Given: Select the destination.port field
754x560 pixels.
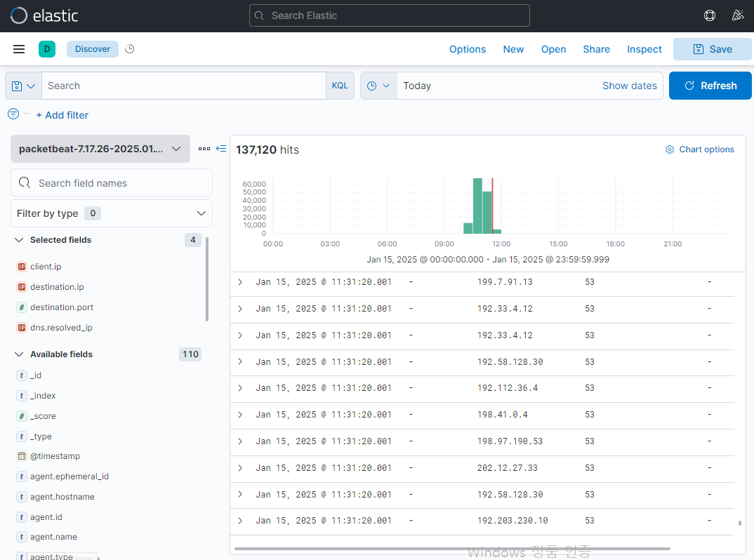Looking at the screenshot, I should pyautogui.click(x=62, y=307).
